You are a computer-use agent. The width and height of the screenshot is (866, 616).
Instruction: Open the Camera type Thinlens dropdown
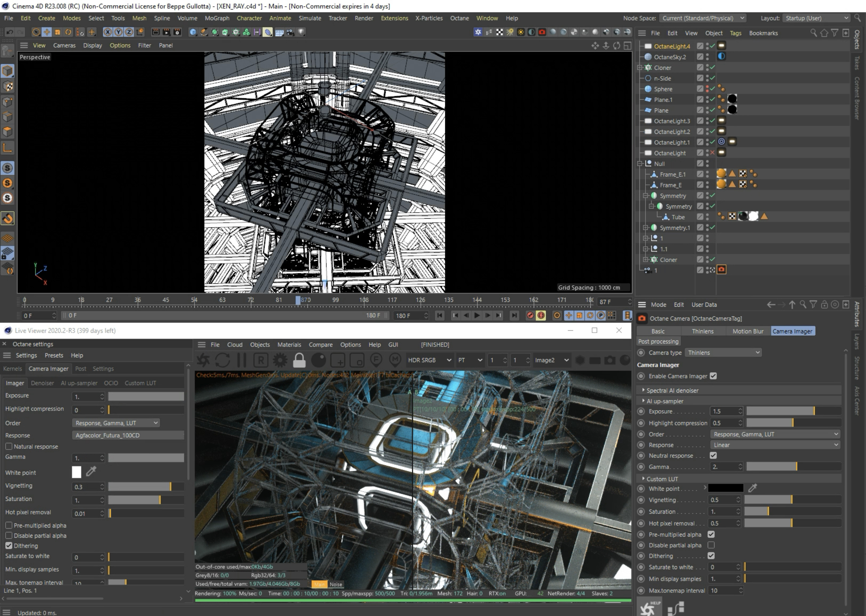(723, 353)
